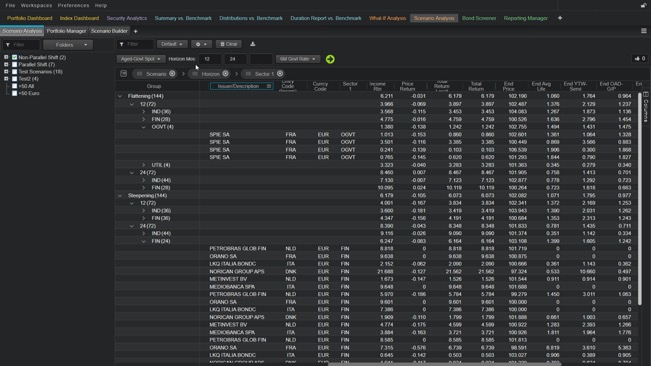Collapse OGVT (4) group row
Screen dimensions: 651x366
144,127
